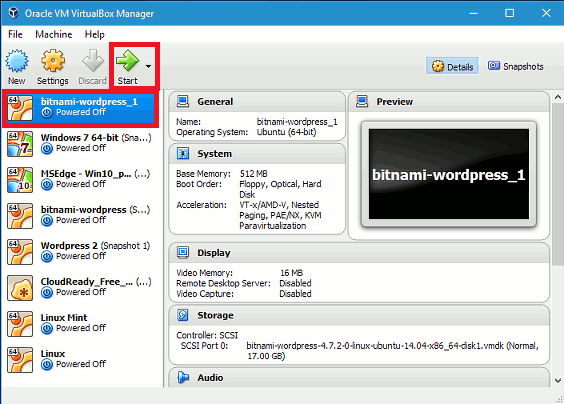The width and height of the screenshot is (564, 404).
Task: Click the 'CloudReady_Free_...' VM name
Action: (87, 282)
